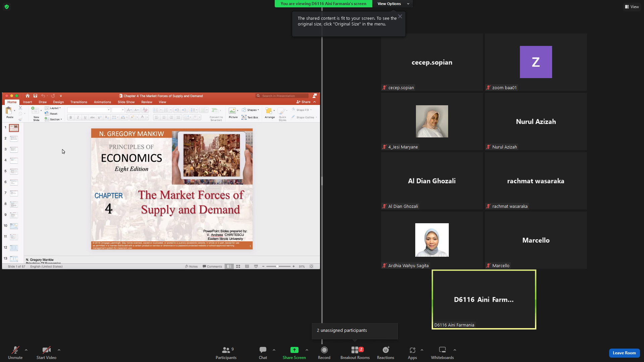This screenshot has height=362, width=644.
Task: Switch to Normal view in status bar
Action: coord(229,266)
